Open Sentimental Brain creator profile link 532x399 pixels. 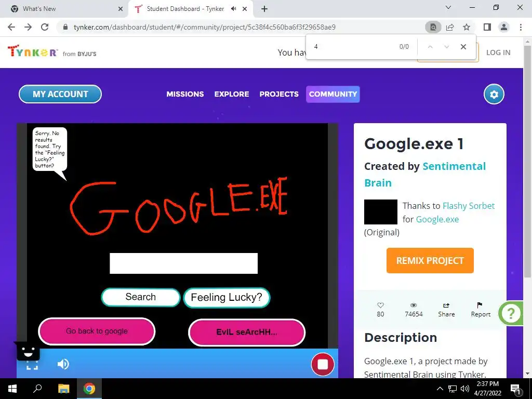(x=454, y=166)
